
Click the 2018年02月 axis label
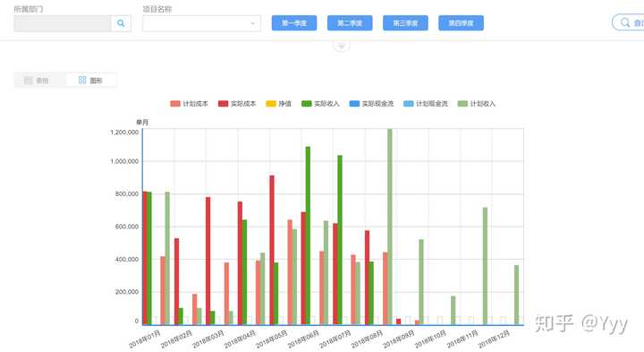point(176,339)
